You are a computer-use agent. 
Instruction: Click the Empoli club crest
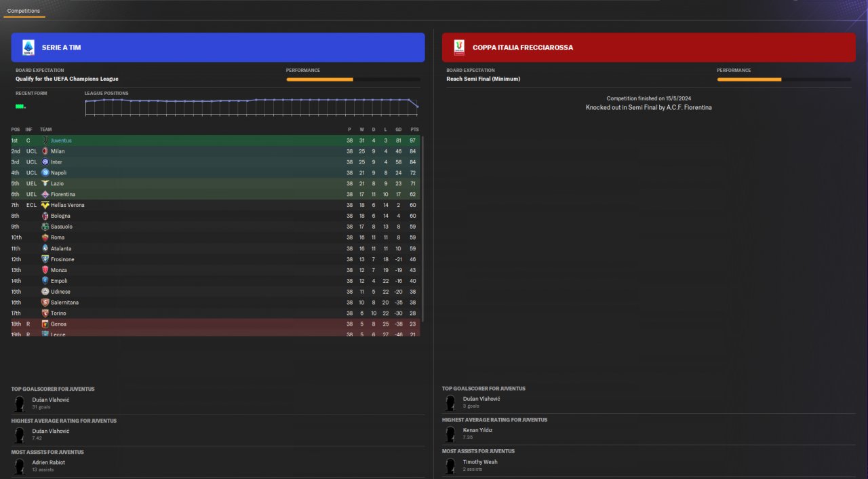click(x=45, y=281)
